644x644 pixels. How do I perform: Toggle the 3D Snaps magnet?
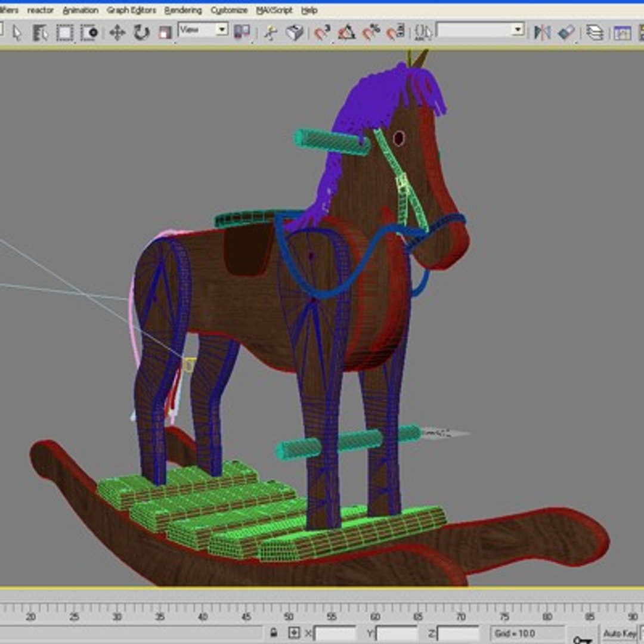pyautogui.click(x=322, y=32)
